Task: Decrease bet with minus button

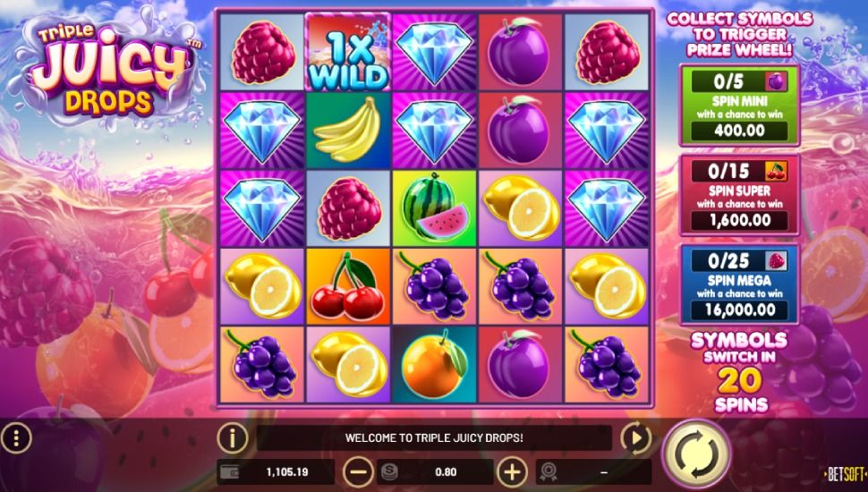Action: (x=359, y=472)
